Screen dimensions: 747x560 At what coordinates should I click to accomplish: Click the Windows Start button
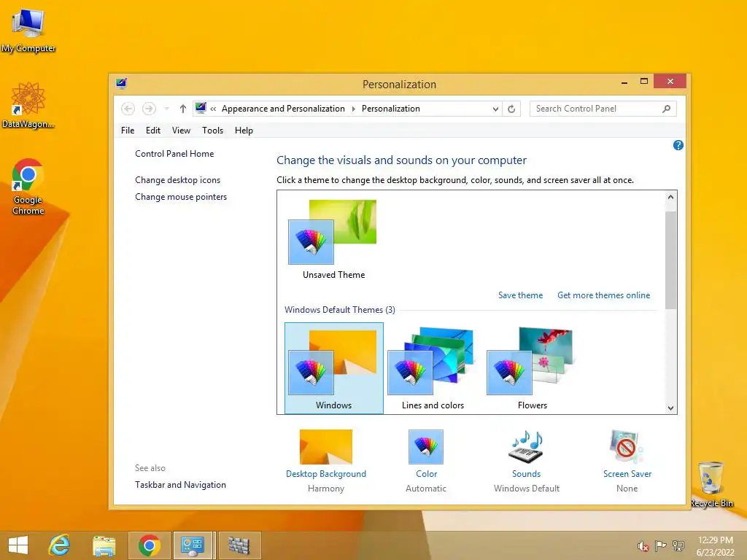(18, 545)
